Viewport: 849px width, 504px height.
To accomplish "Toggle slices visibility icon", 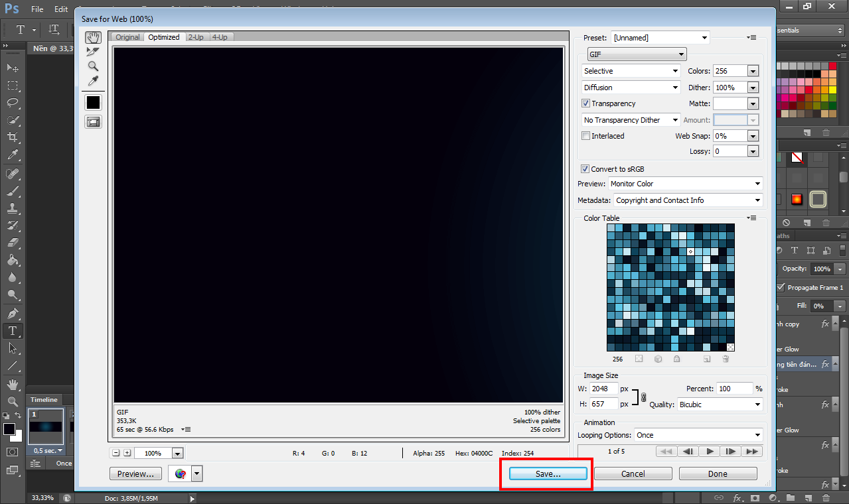I will (93, 121).
